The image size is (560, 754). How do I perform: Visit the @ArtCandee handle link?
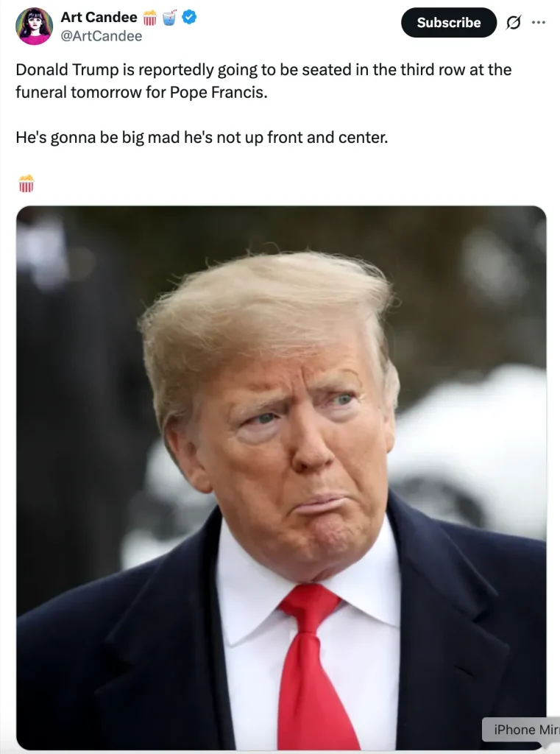101,36
